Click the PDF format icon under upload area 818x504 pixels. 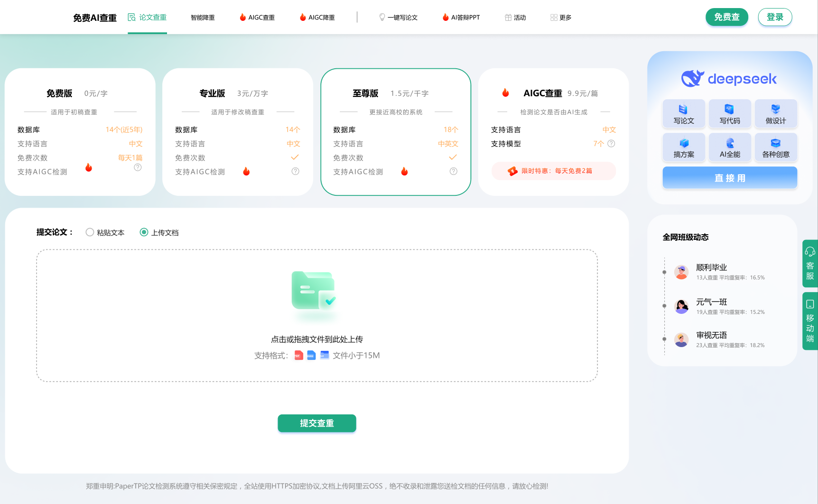(298, 355)
